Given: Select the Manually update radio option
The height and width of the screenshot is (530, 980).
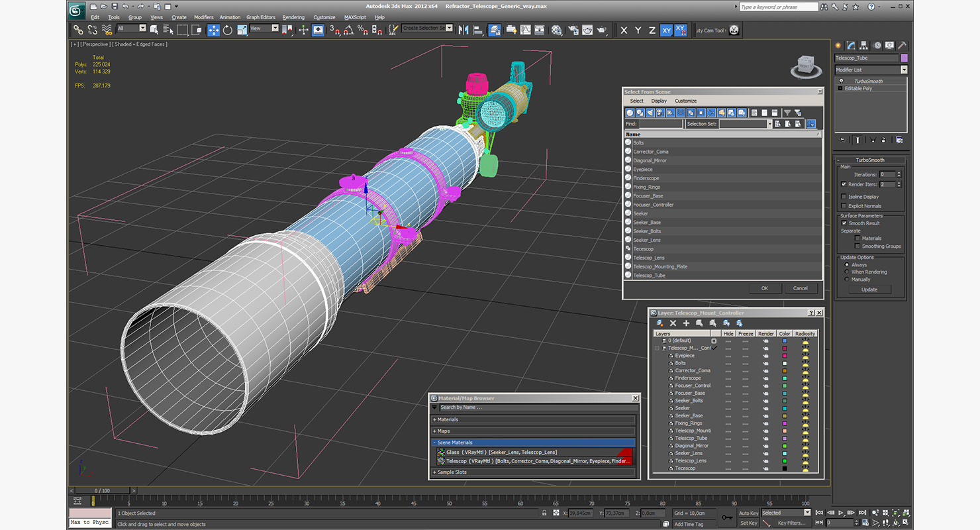Looking at the screenshot, I should (x=847, y=280).
